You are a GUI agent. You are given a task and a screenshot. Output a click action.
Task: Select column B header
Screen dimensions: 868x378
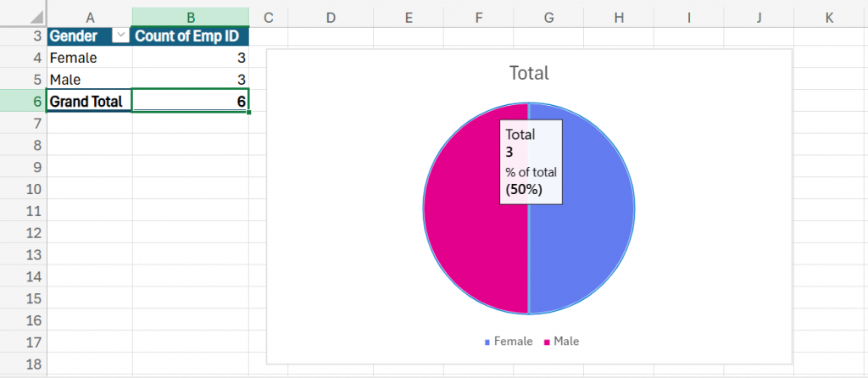191,17
